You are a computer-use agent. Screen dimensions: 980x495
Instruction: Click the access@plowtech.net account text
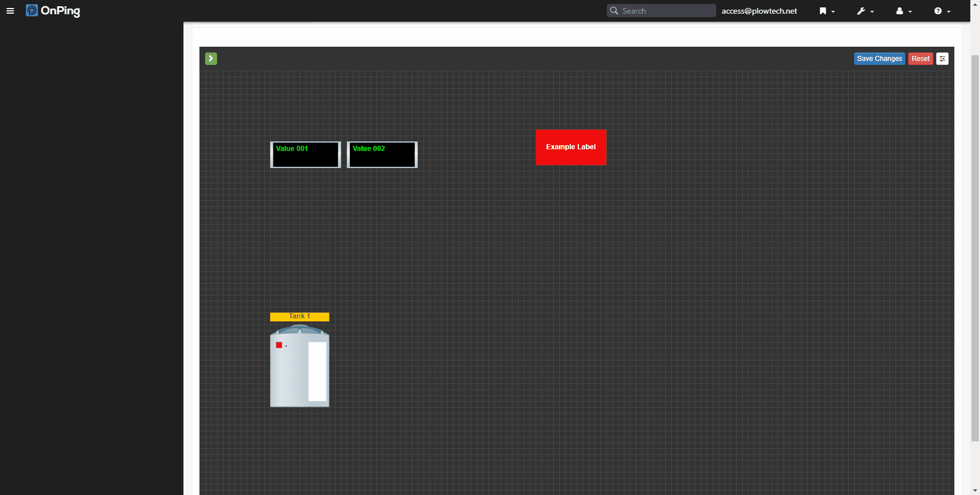click(x=759, y=11)
